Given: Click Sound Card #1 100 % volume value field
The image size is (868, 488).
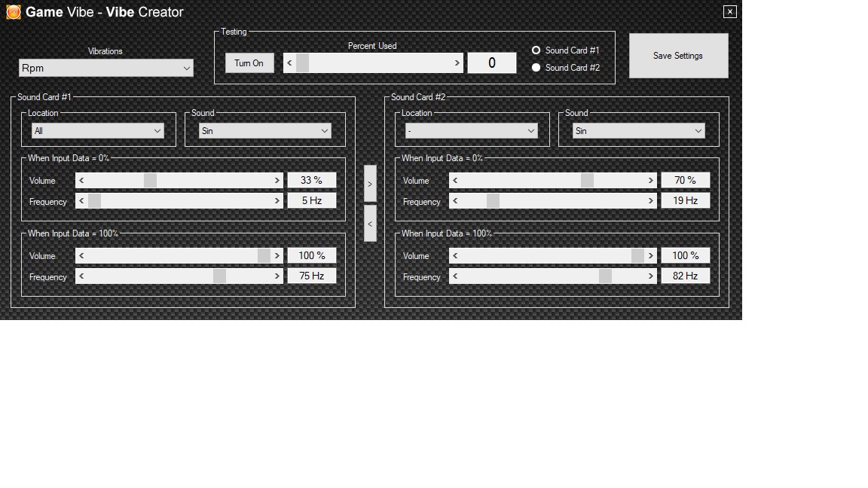Looking at the screenshot, I should (x=312, y=255).
